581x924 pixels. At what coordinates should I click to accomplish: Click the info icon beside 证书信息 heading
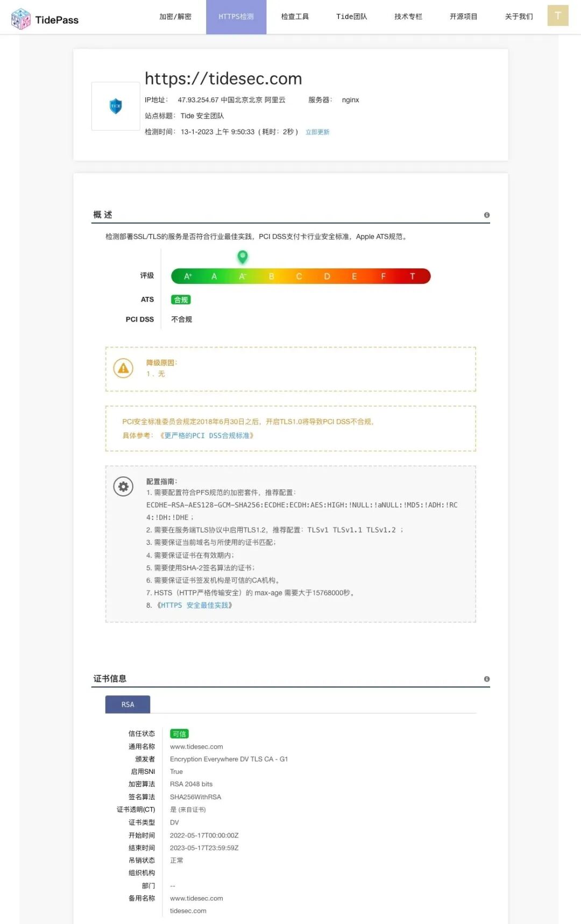point(487,679)
